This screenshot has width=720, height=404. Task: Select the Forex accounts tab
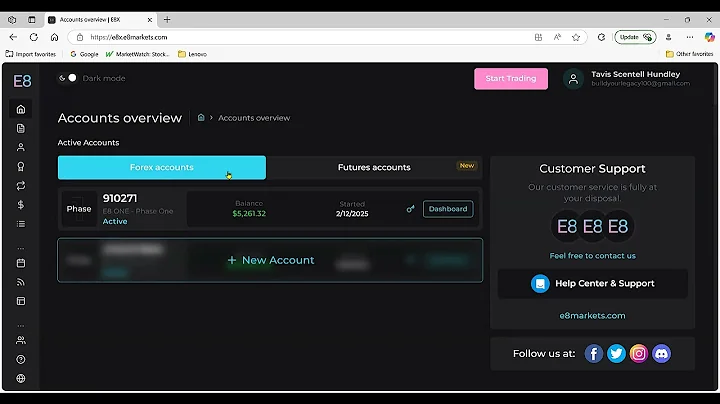[x=162, y=168]
